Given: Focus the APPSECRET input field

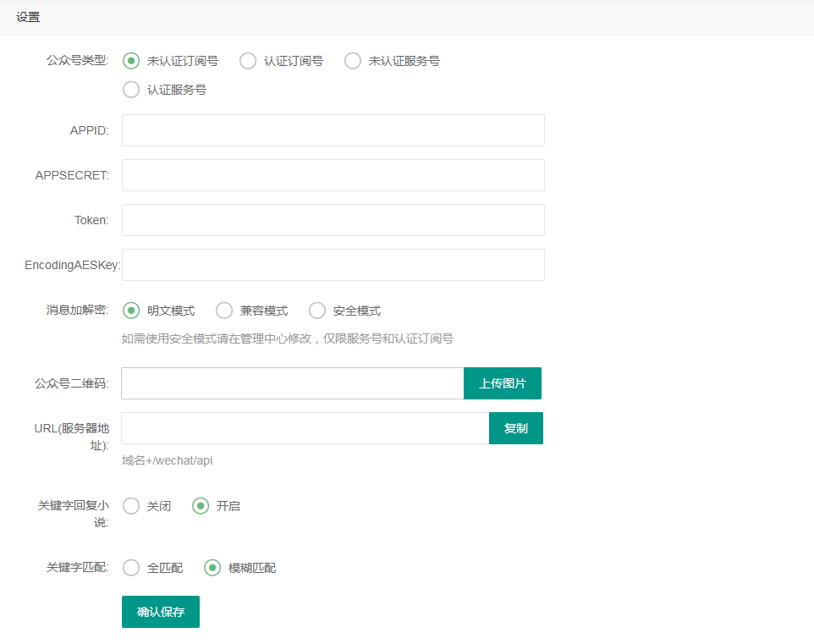Looking at the screenshot, I should tap(333, 175).
